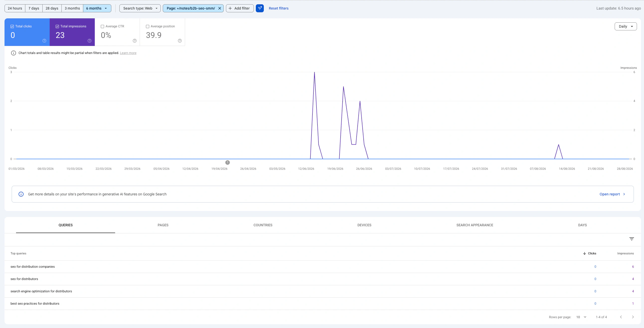Open help icon for Total impressions
Viewport: 644px width, 328px height.
coord(90,41)
